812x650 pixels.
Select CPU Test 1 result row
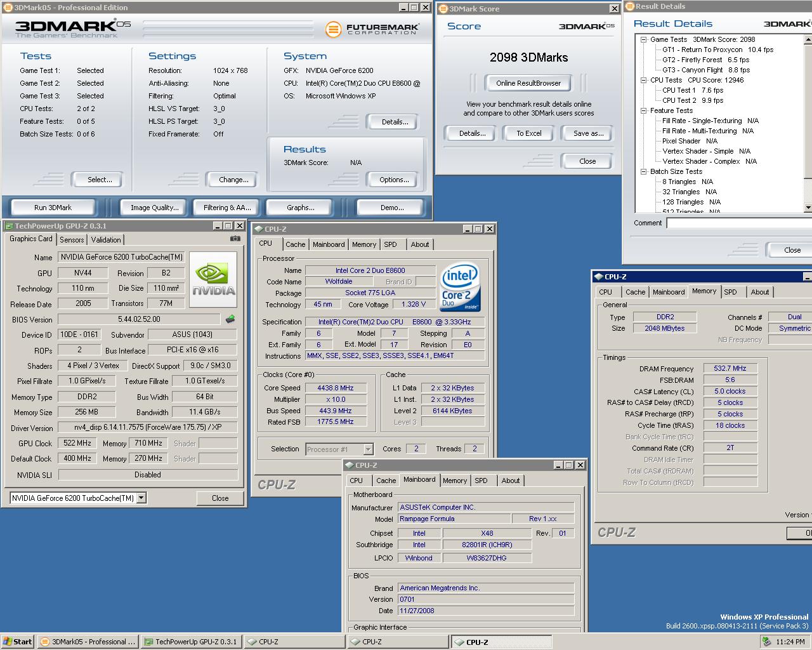coord(693,90)
